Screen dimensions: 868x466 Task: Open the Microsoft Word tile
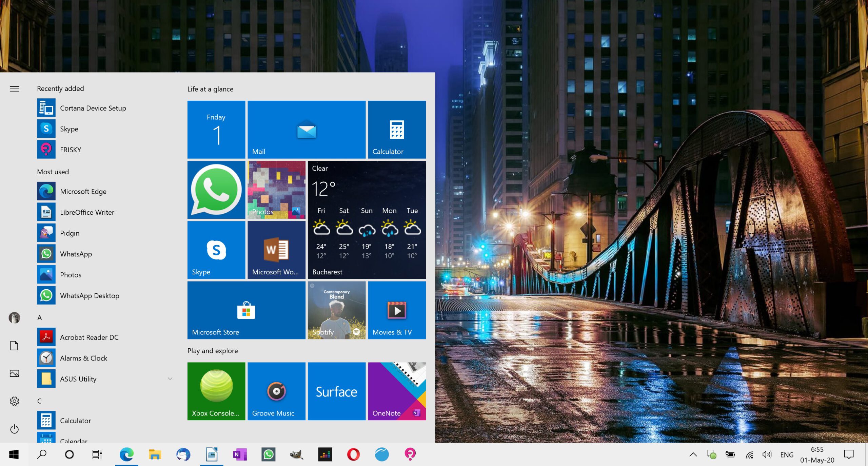[277, 250]
